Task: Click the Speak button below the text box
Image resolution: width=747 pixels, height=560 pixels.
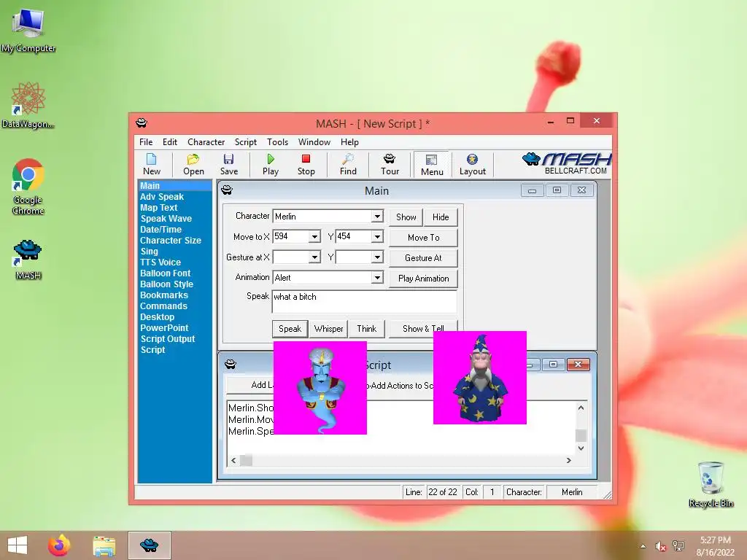Action: click(x=290, y=329)
